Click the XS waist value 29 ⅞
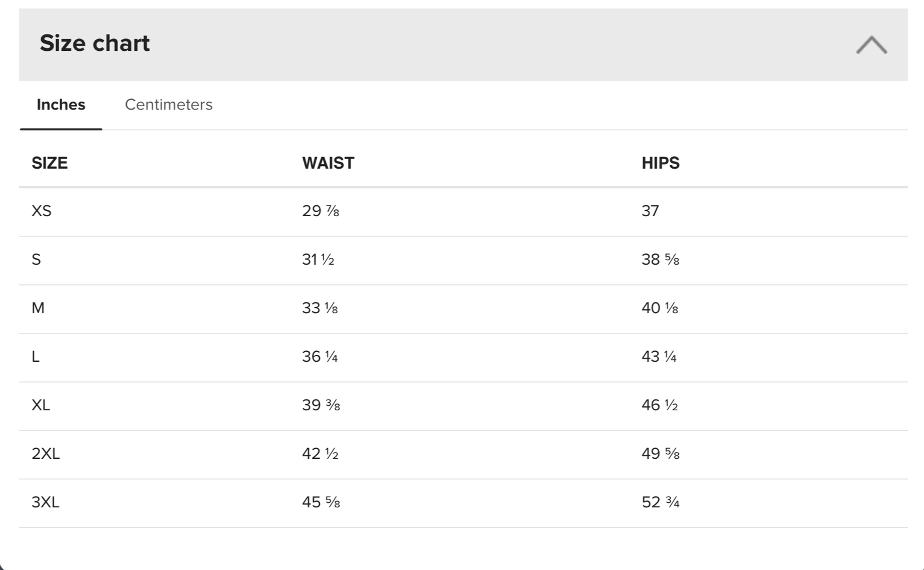 tap(321, 211)
